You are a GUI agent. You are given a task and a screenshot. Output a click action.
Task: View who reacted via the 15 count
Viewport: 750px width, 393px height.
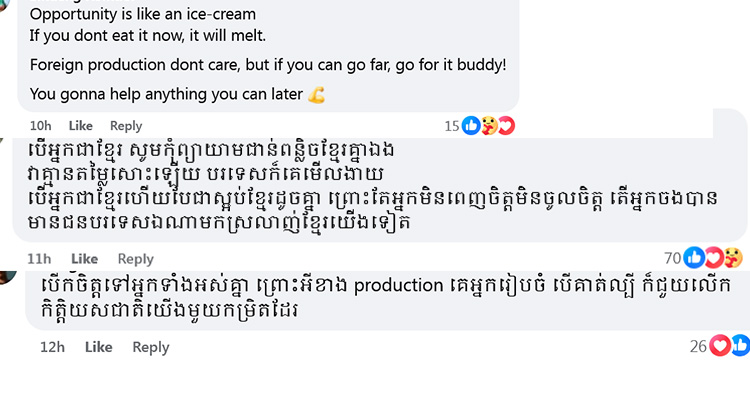(x=452, y=126)
